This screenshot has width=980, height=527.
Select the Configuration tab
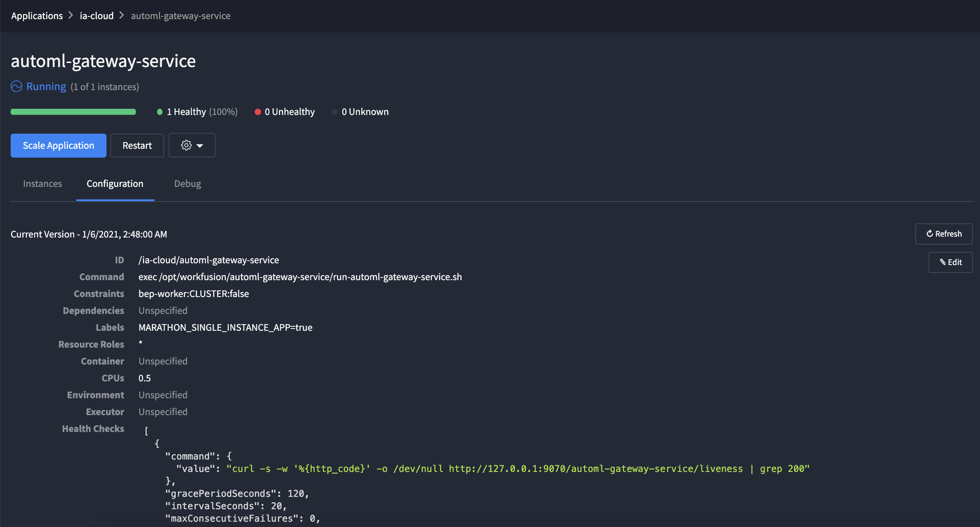click(115, 183)
